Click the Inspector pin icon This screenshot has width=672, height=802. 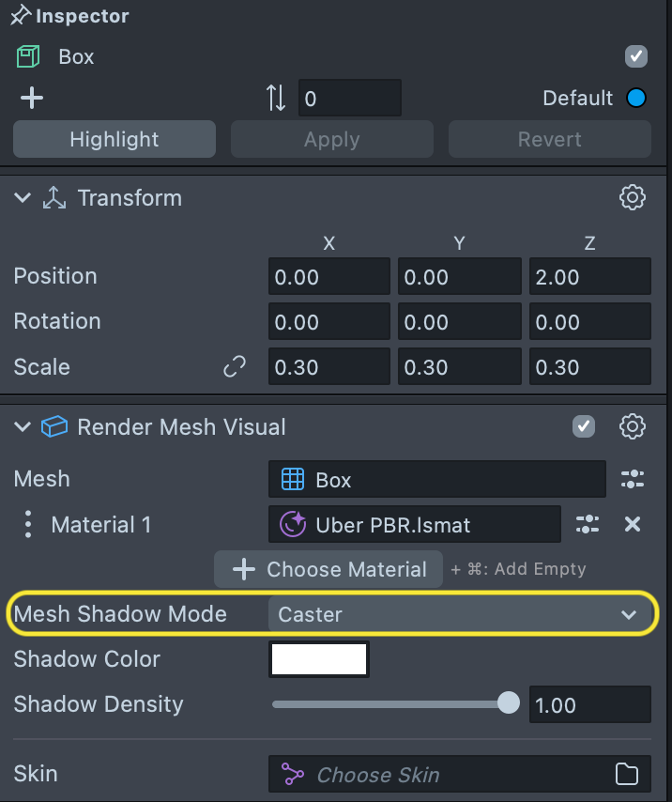click(x=21, y=16)
